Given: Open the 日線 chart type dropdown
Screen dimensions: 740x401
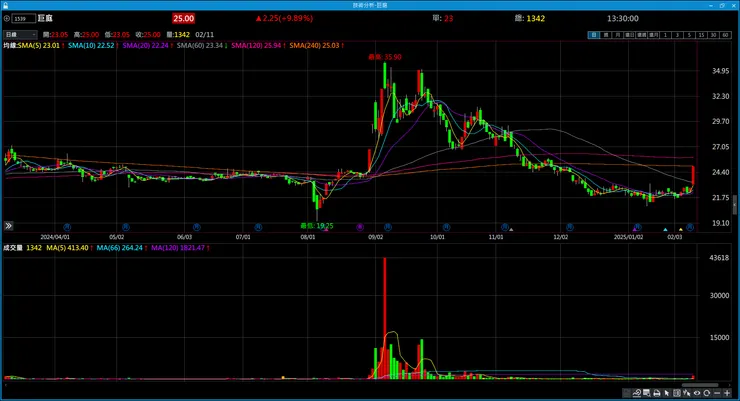Looking at the screenshot, I should pyautogui.click(x=20, y=34).
